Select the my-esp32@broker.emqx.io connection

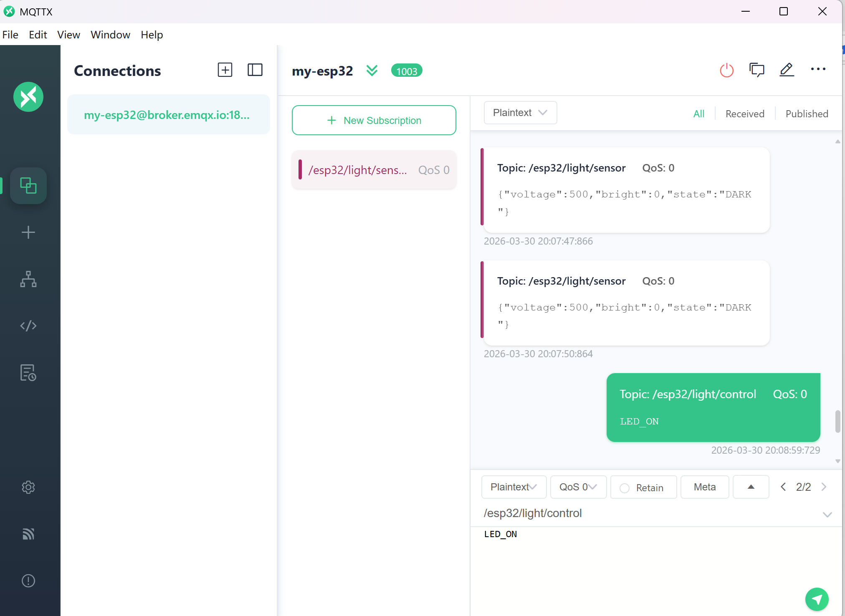point(169,114)
